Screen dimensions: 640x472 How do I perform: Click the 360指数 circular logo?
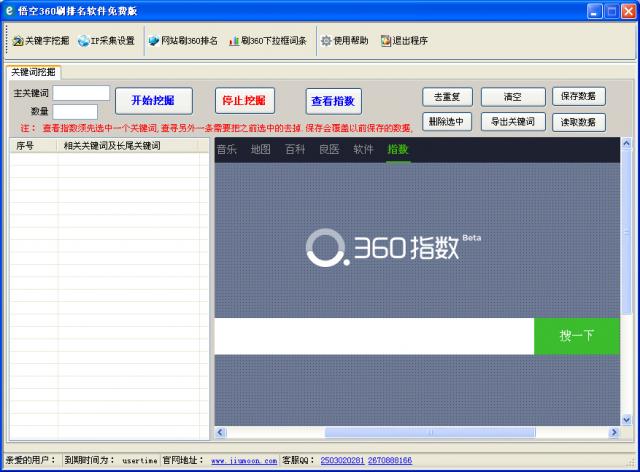pyautogui.click(x=326, y=248)
